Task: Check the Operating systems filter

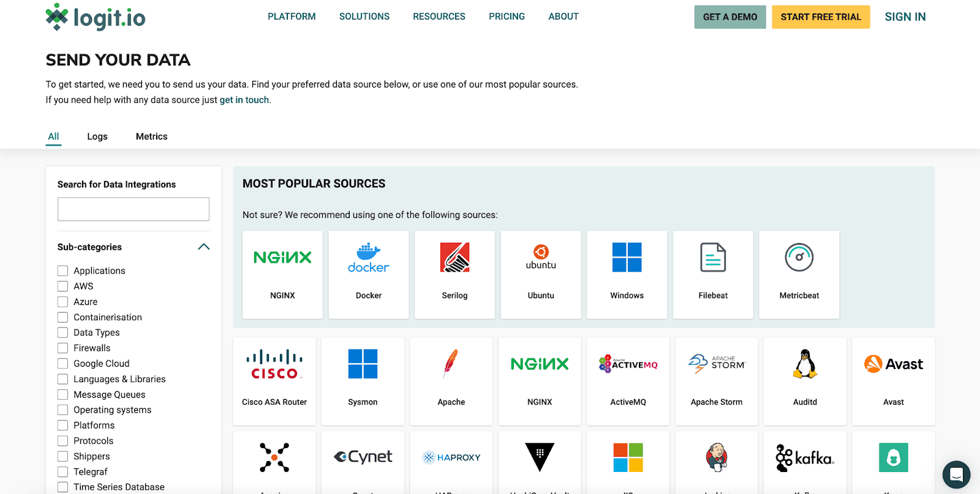Action: (x=62, y=410)
